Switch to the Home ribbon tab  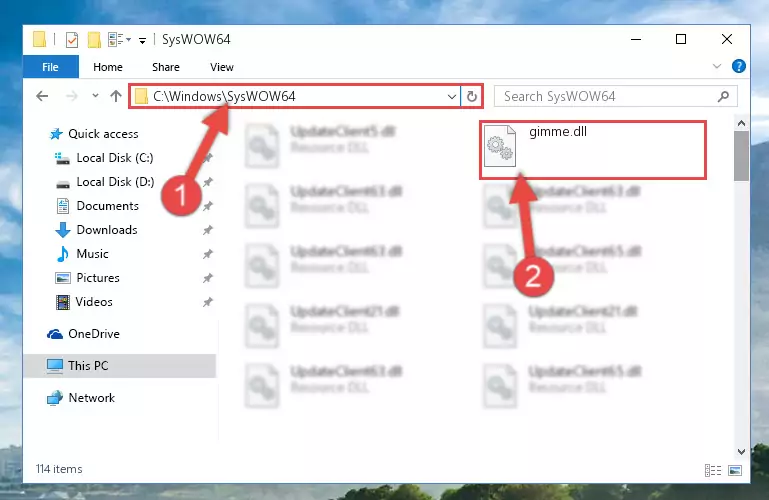108,67
